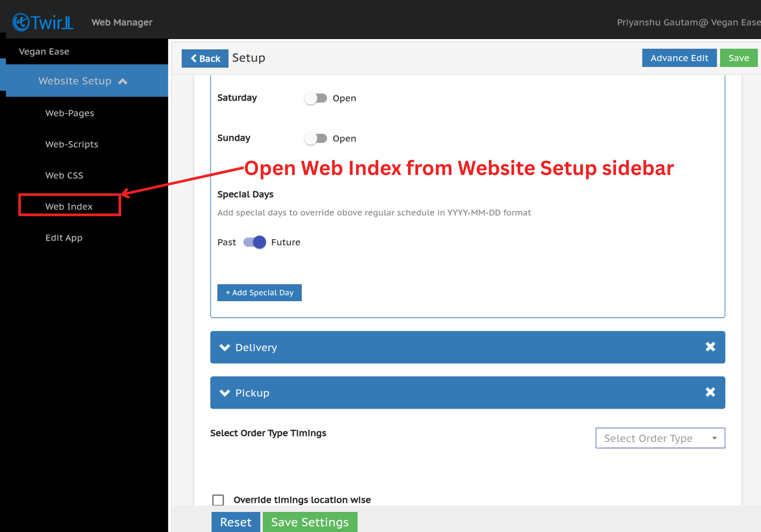The width and height of the screenshot is (761, 532).
Task: Expand Pickup section chevron icon
Action: [225, 393]
